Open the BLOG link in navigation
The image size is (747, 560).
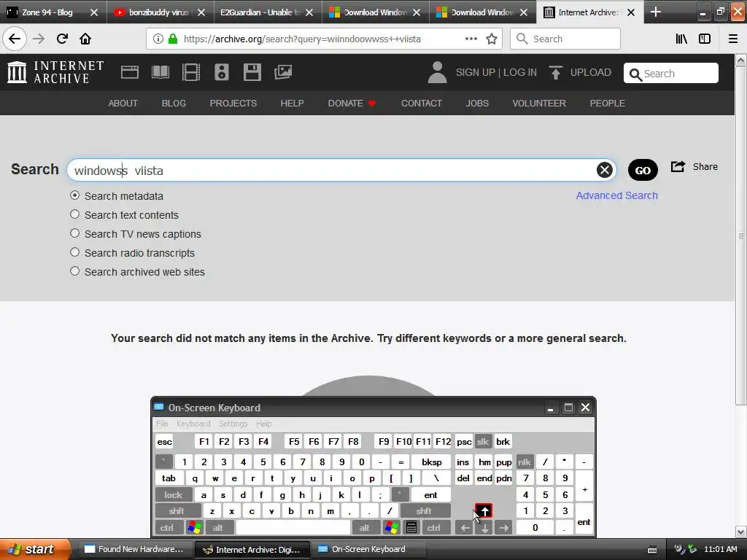[x=174, y=104]
